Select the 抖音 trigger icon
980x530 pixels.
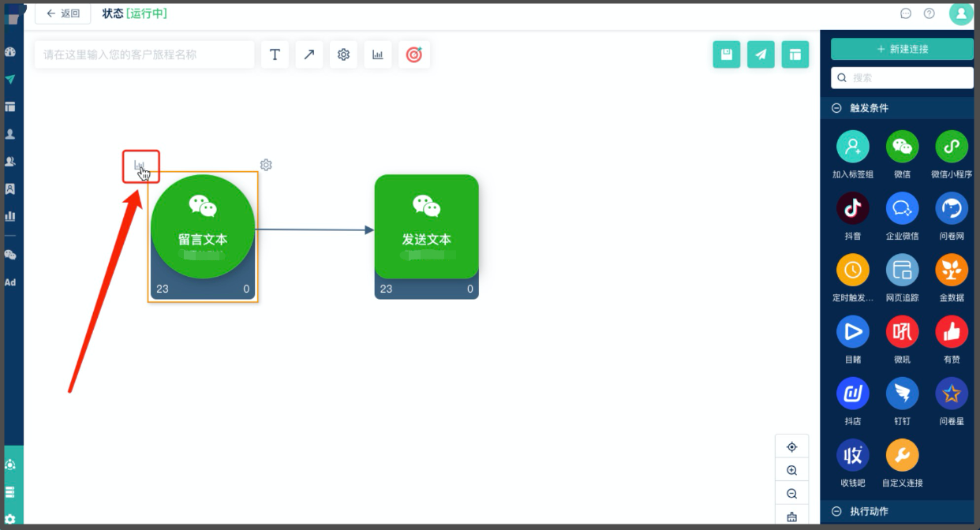pyautogui.click(x=853, y=208)
